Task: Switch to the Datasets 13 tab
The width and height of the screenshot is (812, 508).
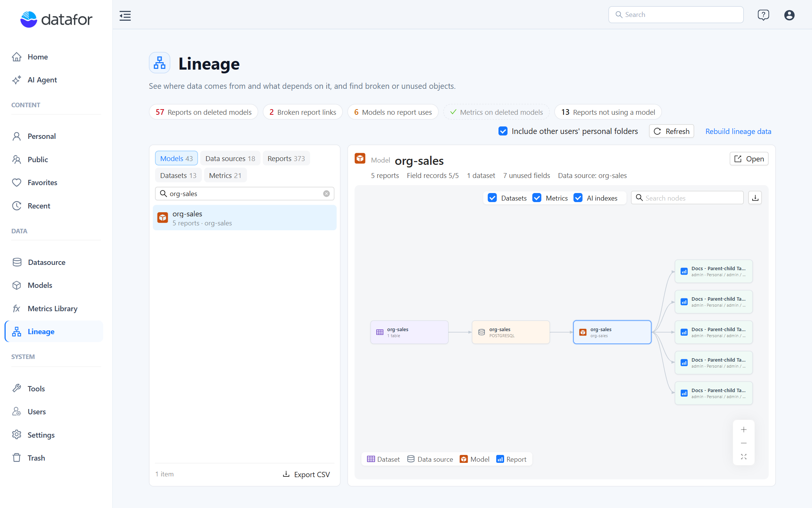Action: point(178,175)
